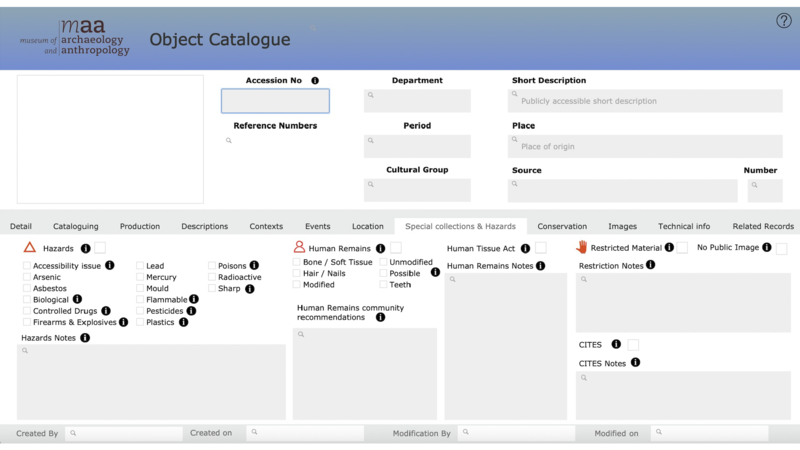The height and width of the screenshot is (450, 800).
Task: Click the Short Description field
Action: click(645, 101)
